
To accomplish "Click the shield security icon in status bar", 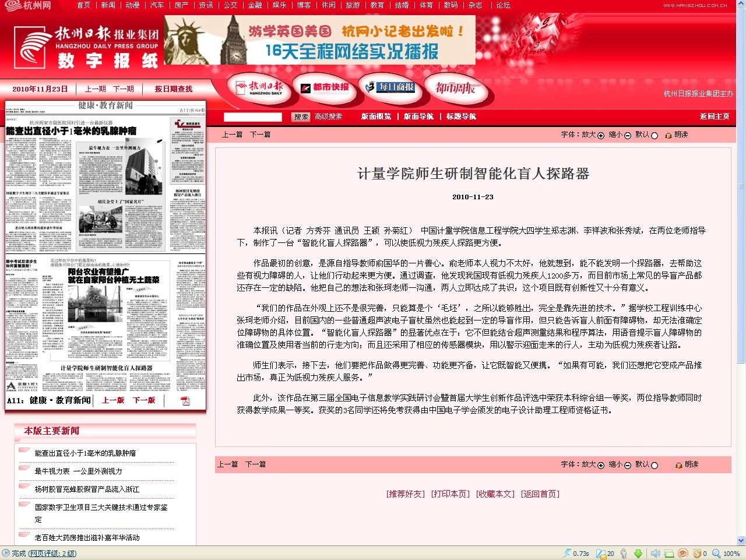I will (696, 554).
